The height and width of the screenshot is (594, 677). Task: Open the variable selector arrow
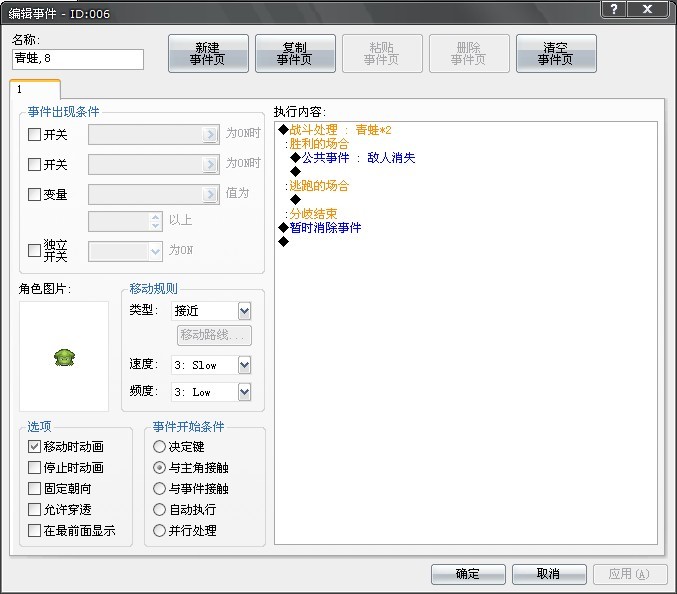[x=210, y=194]
